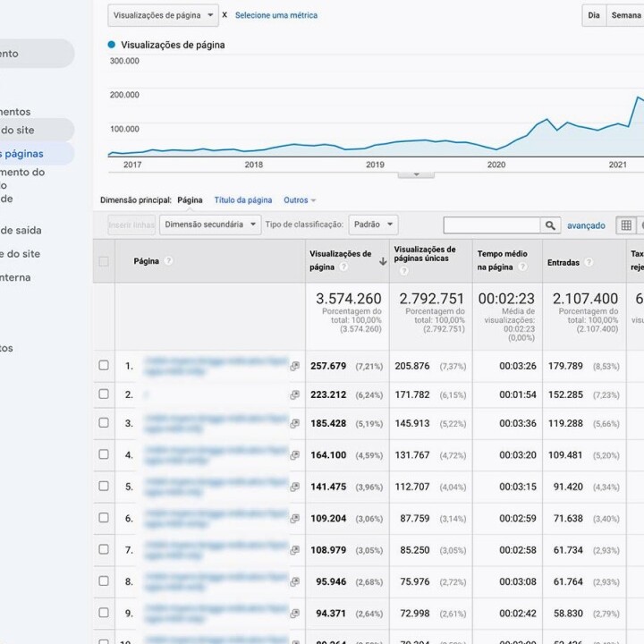Click the 'interna' item in the sidebar
644x644 pixels.
pos(15,277)
